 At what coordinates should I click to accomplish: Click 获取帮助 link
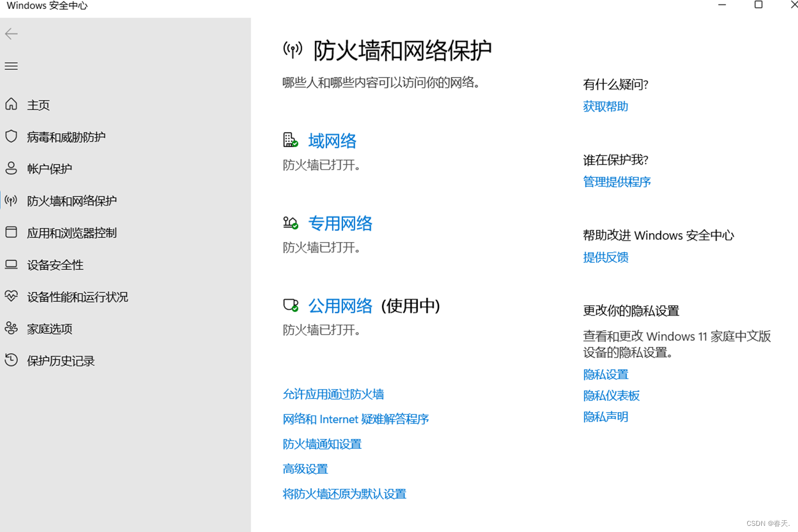[x=606, y=107]
